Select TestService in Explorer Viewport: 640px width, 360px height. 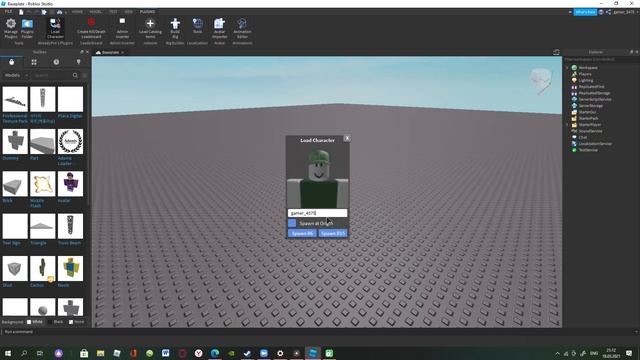588,150
